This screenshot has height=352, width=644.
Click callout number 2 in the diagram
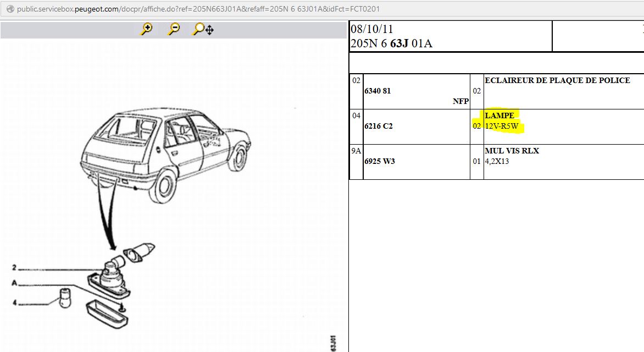click(x=14, y=268)
